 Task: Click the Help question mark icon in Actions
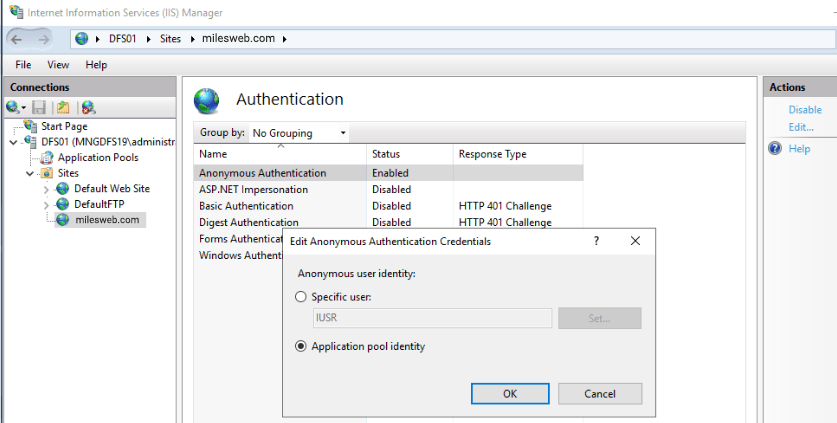(775, 148)
